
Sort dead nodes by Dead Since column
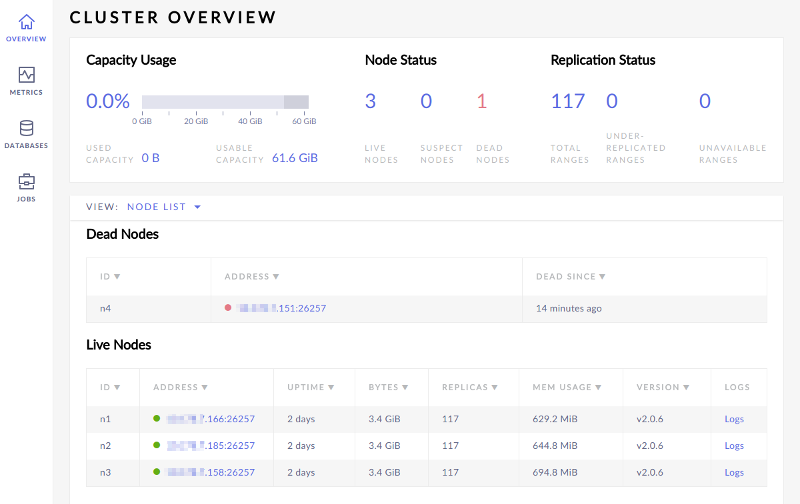click(x=570, y=276)
